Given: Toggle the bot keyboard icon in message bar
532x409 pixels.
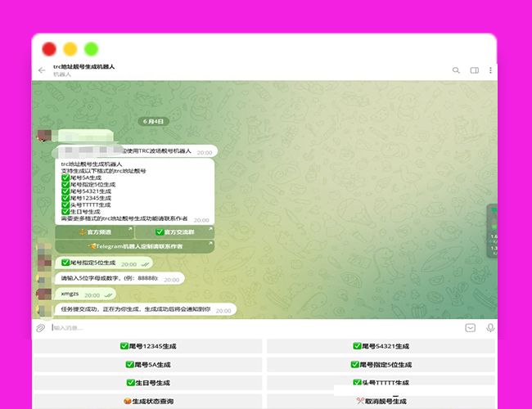Looking at the screenshot, I should click(x=471, y=328).
